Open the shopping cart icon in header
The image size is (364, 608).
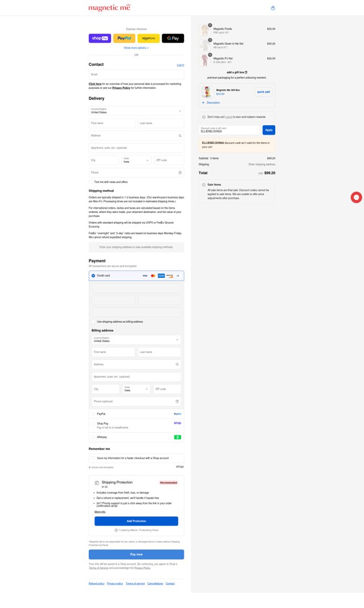273,8
